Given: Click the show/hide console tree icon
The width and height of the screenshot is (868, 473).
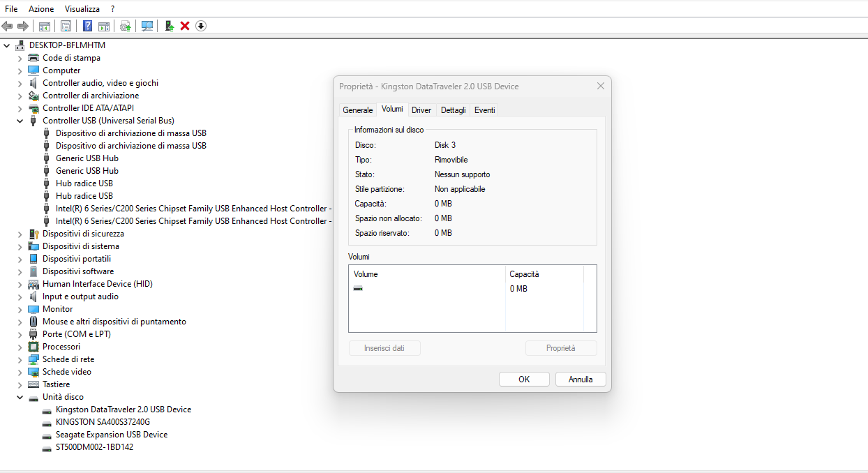Looking at the screenshot, I should (x=44, y=26).
